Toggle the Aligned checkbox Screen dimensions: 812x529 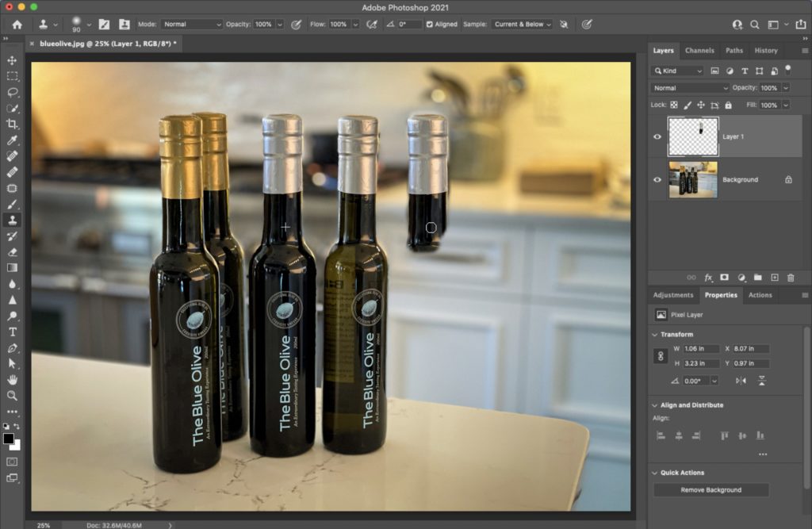429,25
